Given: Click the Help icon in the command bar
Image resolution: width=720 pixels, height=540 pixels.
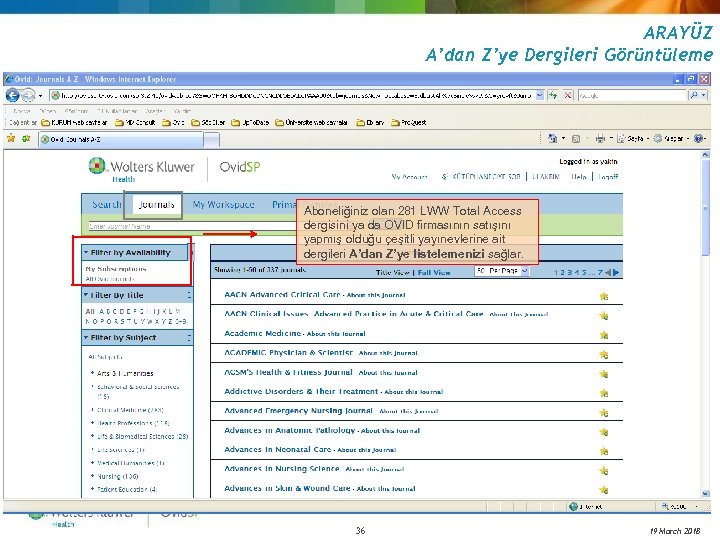Looking at the screenshot, I should [x=698, y=138].
